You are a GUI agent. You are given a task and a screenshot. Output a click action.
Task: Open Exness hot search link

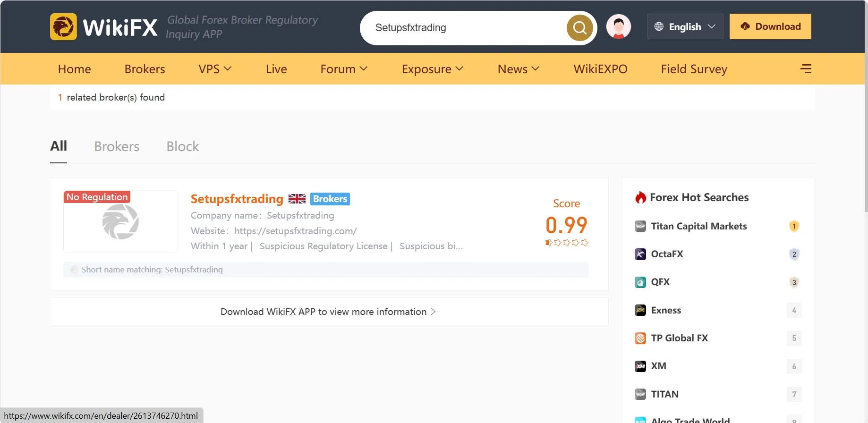coord(666,310)
